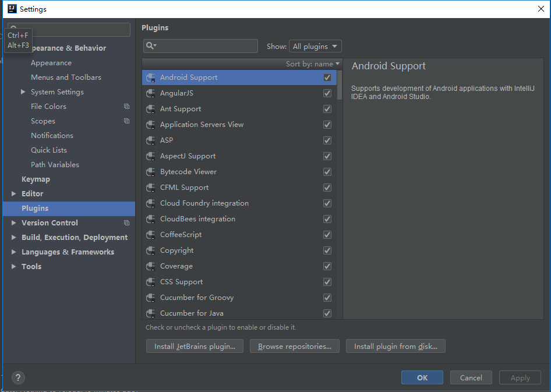
Task: Select the Quick Lists settings item
Action: coord(49,150)
